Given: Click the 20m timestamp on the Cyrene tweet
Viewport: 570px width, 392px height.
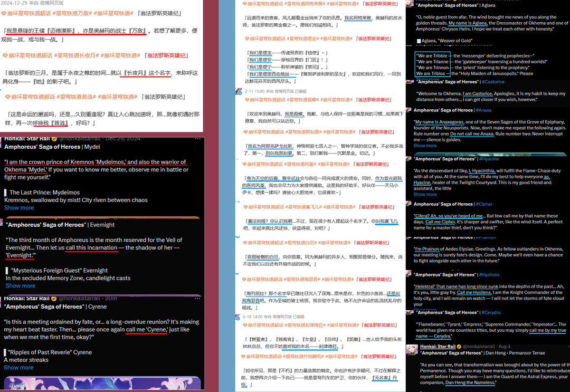Looking at the screenshot, I should 111,298.
